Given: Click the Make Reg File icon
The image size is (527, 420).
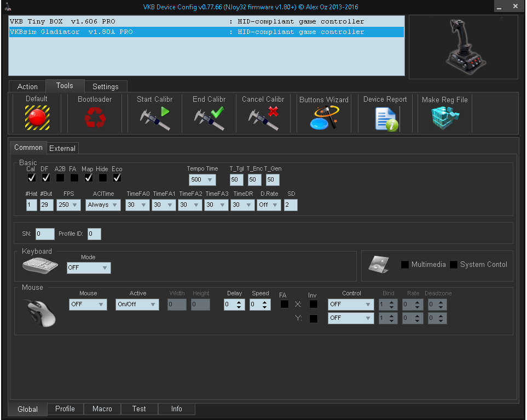Looking at the screenshot, I should [x=444, y=118].
